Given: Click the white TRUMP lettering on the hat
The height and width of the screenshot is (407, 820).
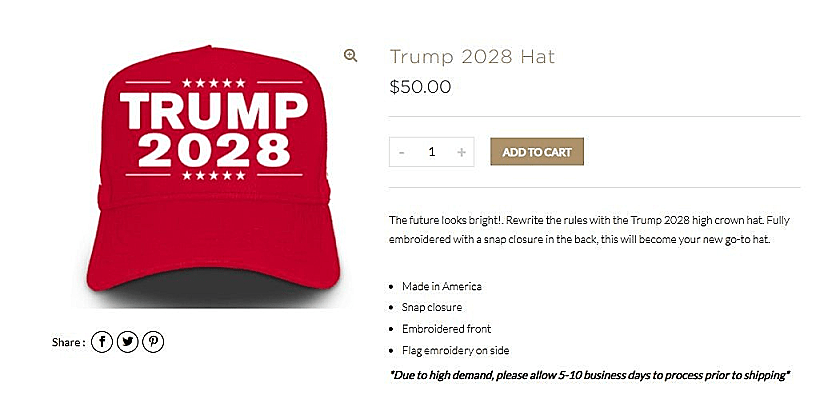Looking at the screenshot, I should click(214, 111).
